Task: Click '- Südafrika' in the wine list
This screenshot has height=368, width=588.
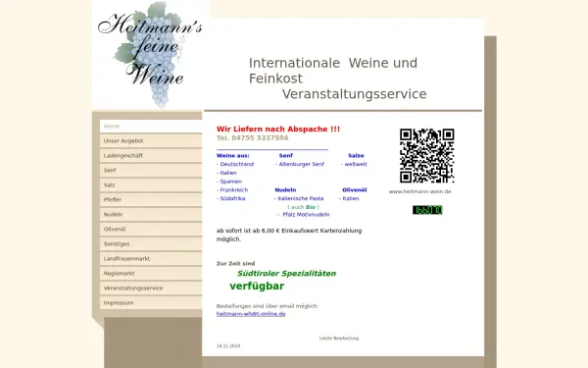Action: pos(231,198)
